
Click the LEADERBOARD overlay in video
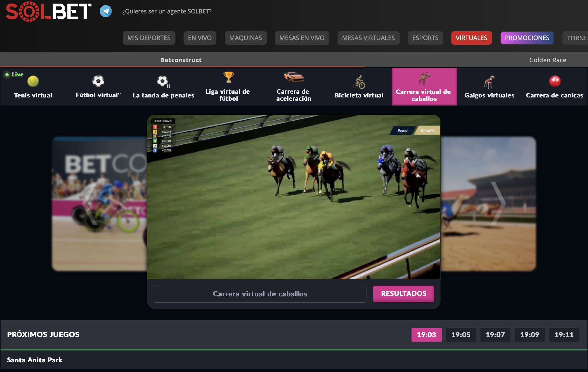(163, 135)
